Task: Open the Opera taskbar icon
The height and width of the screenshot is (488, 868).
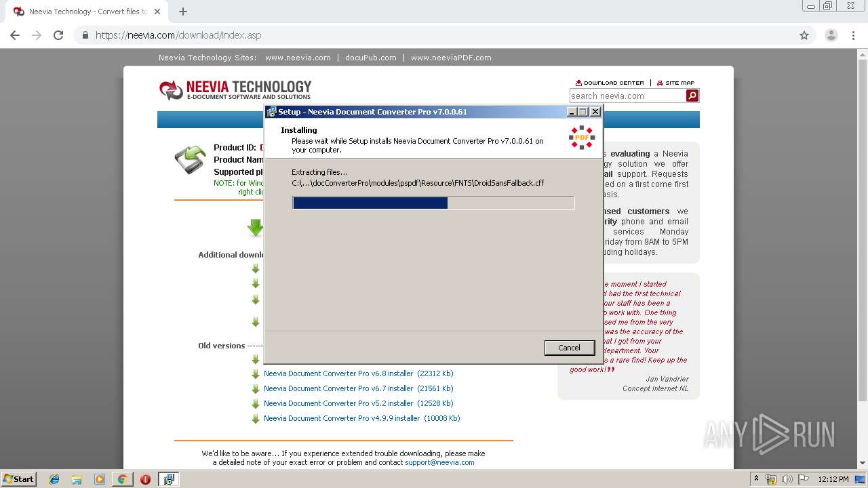Action: point(145,479)
